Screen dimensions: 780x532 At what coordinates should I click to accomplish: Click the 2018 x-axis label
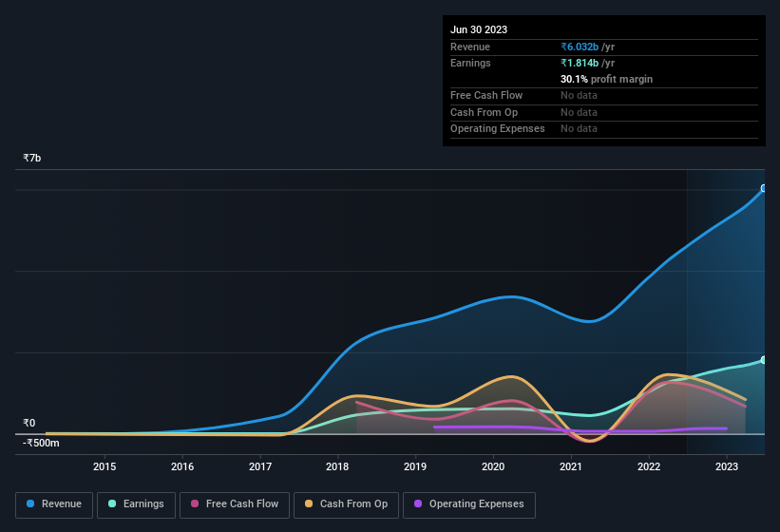click(337, 466)
